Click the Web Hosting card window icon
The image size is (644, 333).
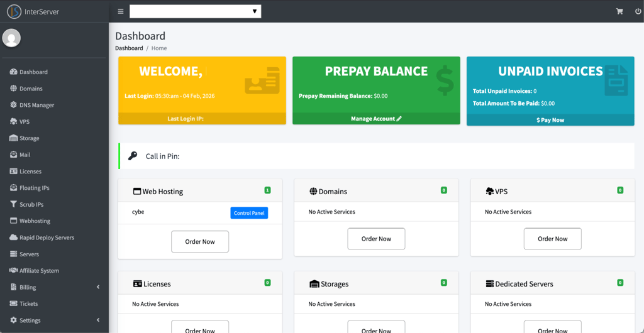137,192
